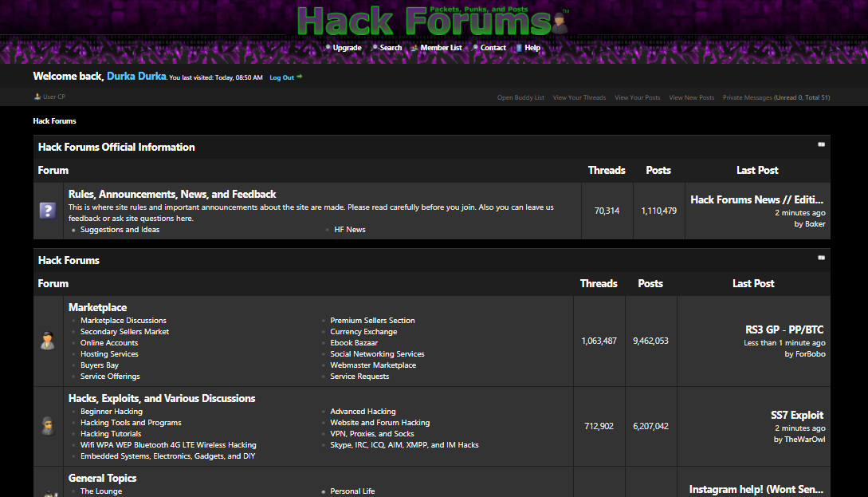Open user Baker's profile
The height and width of the screenshot is (497, 868).
815,224
